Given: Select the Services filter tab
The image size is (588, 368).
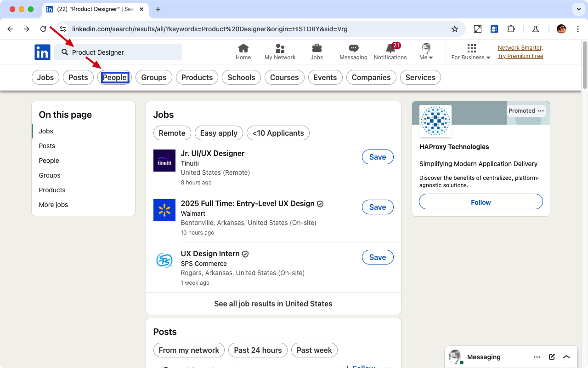Looking at the screenshot, I should point(420,77).
